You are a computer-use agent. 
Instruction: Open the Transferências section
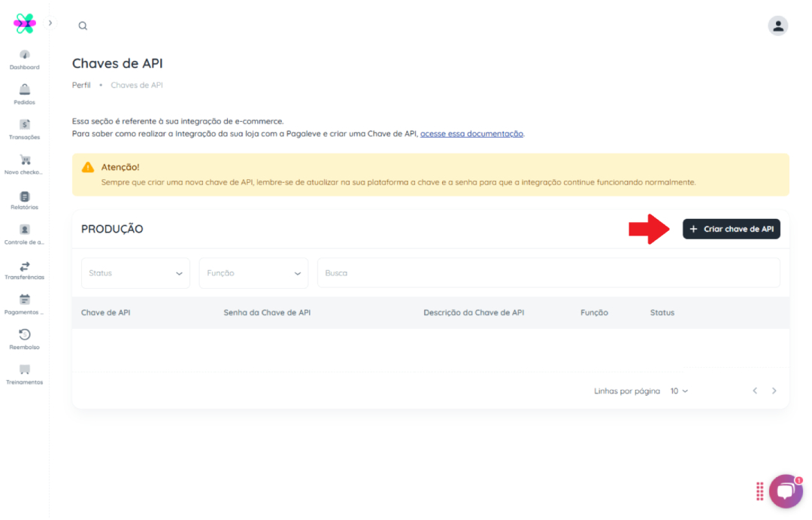[x=25, y=269]
